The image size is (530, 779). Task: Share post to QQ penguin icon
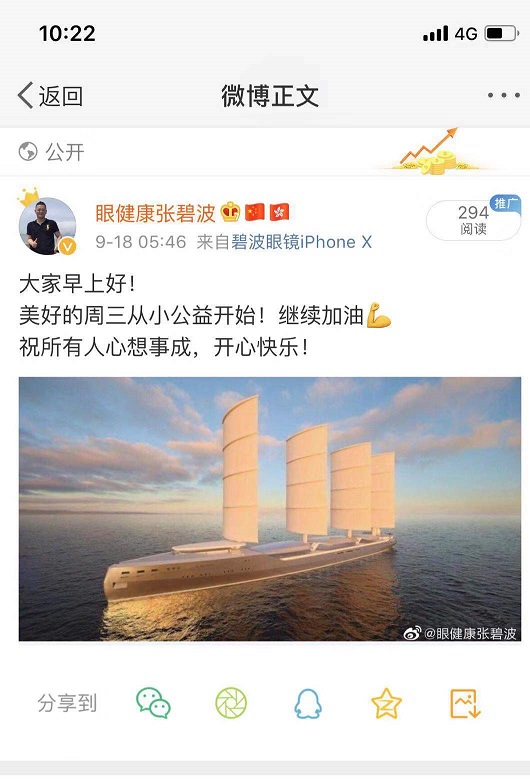click(x=308, y=703)
